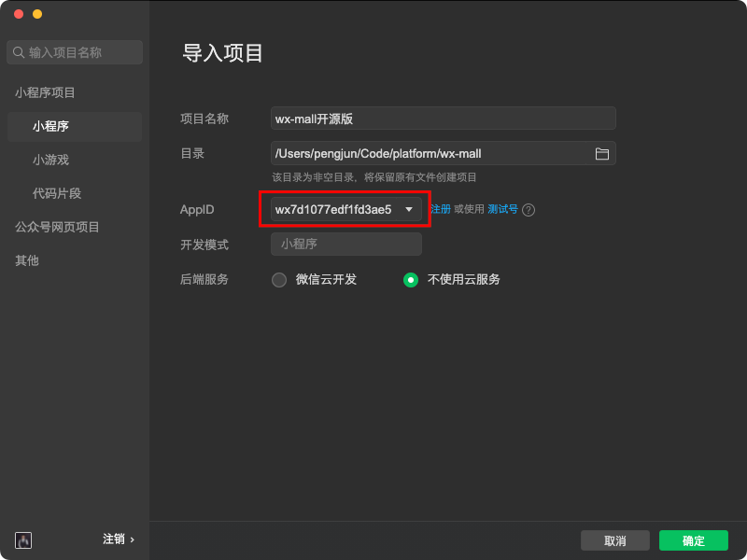
Task: Click 注销 to log out
Action: tap(114, 539)
